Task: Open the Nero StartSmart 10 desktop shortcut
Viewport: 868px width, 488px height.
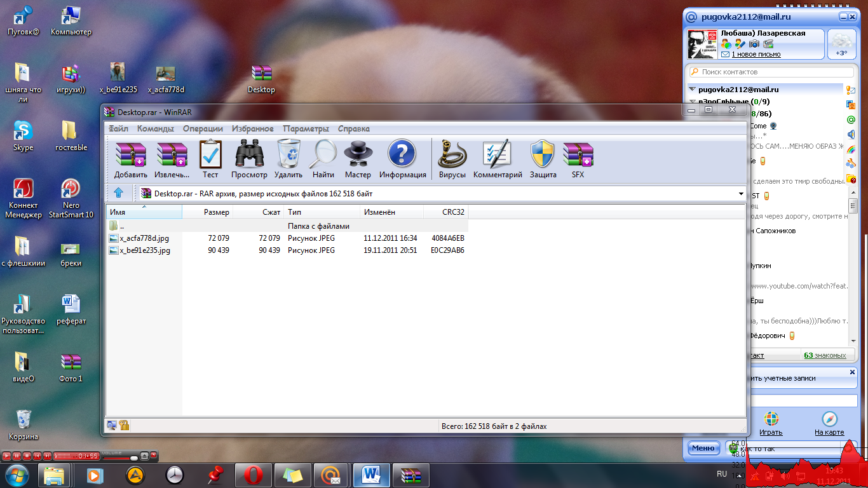Action: tap(71, 198)
